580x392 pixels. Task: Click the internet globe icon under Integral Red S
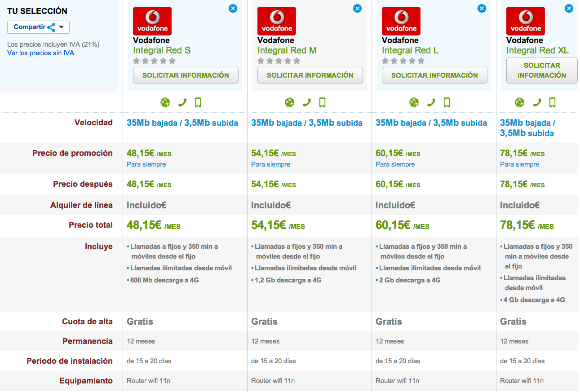(165, 103)
